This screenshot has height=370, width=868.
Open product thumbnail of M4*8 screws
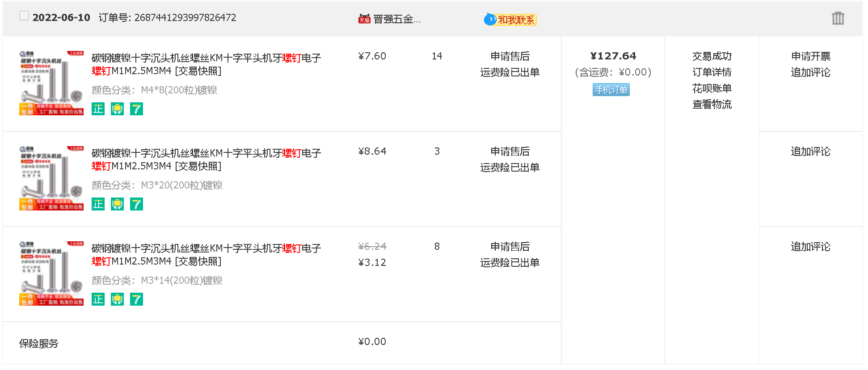click(51, 83)
